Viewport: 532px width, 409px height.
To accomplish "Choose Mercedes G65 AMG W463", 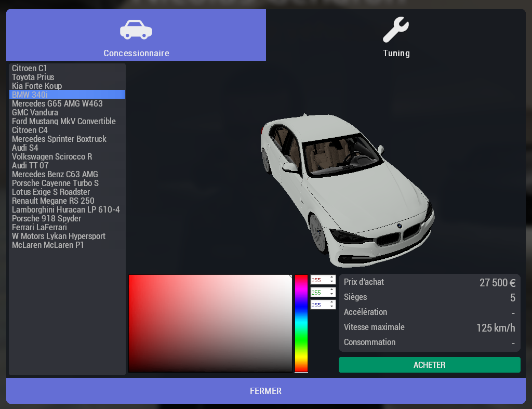I will [x=67, y=103].
